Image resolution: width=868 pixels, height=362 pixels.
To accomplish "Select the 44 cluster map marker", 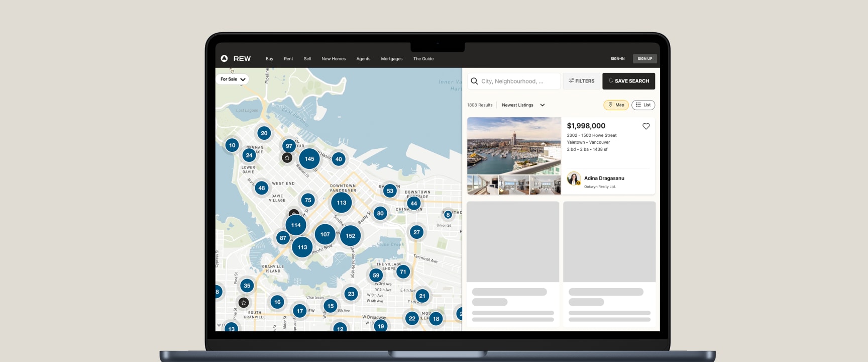I will [x=413, y=204].
